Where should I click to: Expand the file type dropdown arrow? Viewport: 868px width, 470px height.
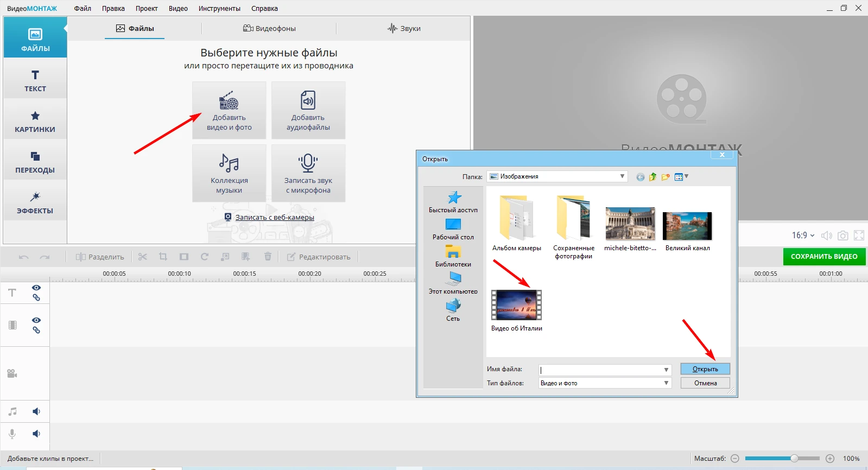(x=666, y=383)
